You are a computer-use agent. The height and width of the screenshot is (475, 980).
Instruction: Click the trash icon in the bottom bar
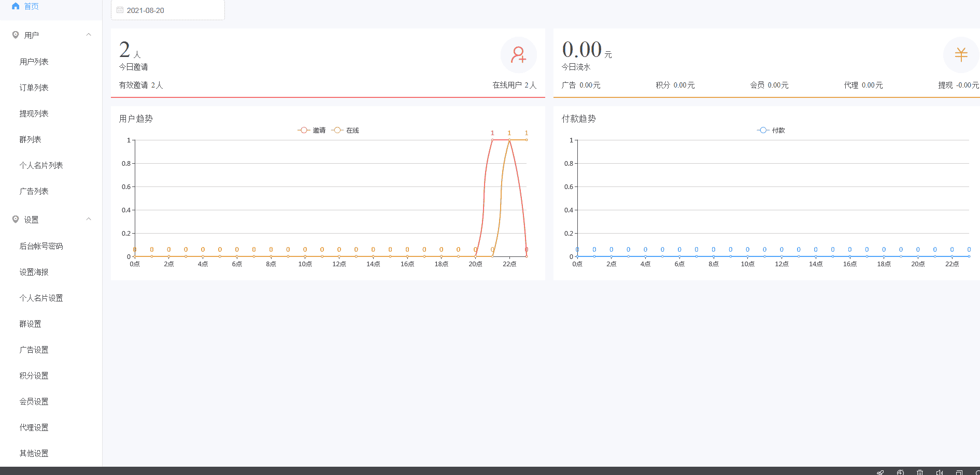920,472
